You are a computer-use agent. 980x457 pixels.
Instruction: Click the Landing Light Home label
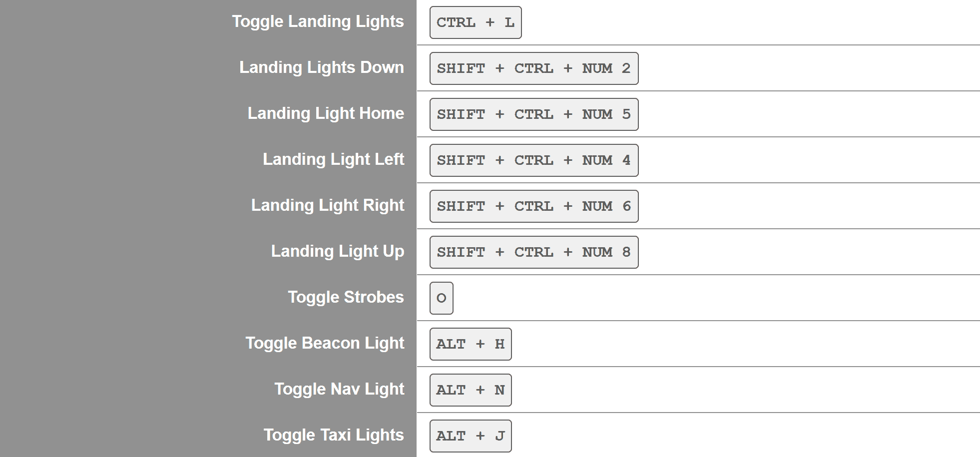pos(326,113)
